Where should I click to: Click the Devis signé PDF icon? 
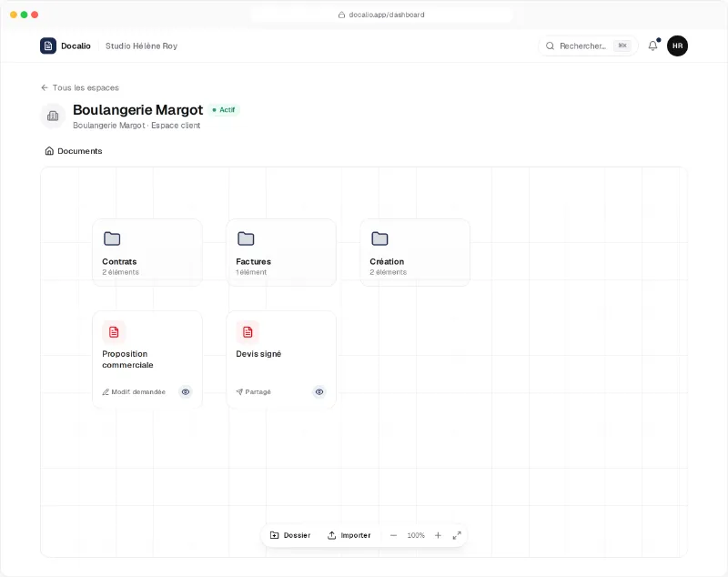(x=248, y=332)
